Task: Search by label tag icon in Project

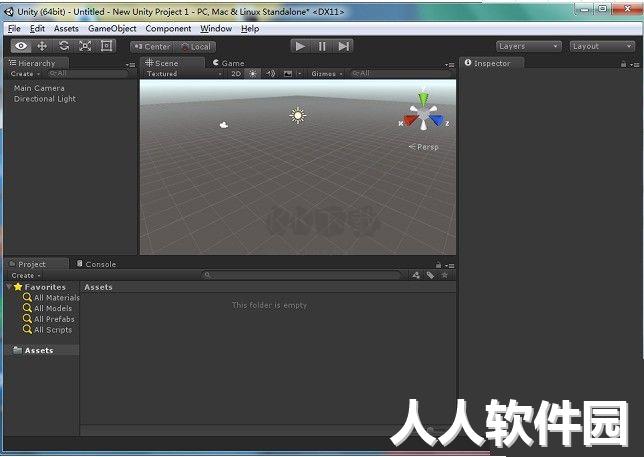Action: (x=430, y=275)
